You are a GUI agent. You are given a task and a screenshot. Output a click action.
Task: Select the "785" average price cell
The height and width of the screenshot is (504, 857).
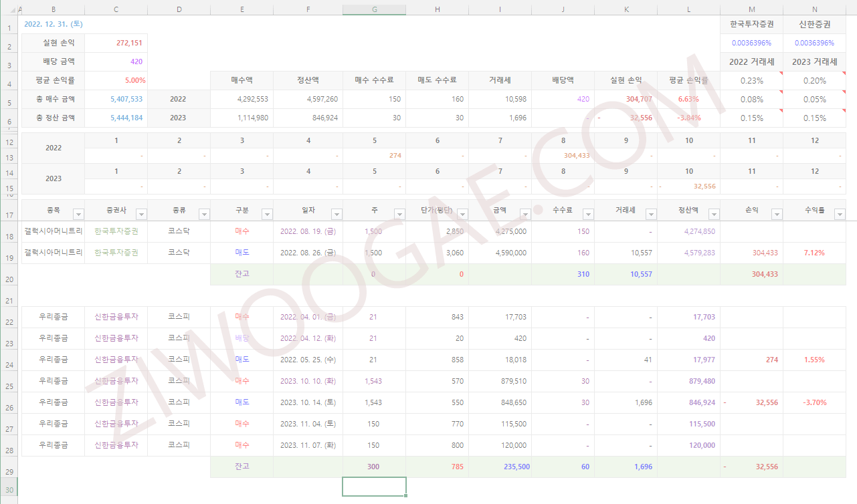437,467
